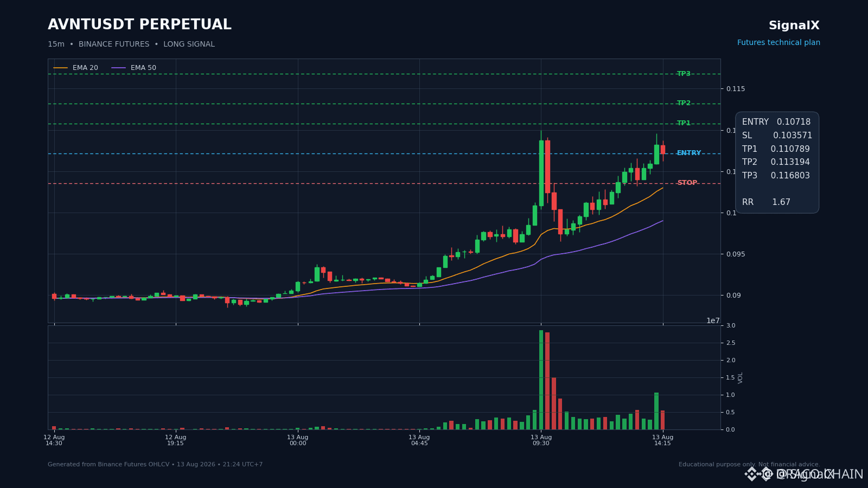The height and width of the screenshot is (488, 868).
Task: Click the '13 Aug 04:45' time axis label
Action: click(419, 440)
